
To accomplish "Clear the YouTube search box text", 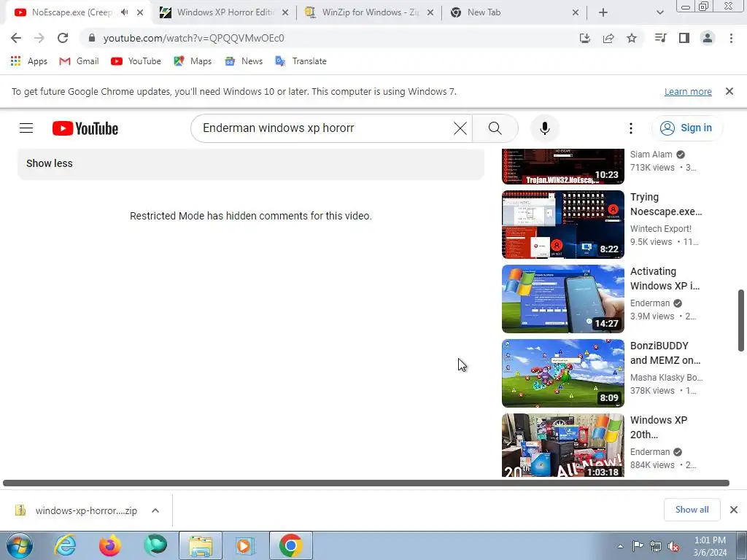I will coord(460,128).
